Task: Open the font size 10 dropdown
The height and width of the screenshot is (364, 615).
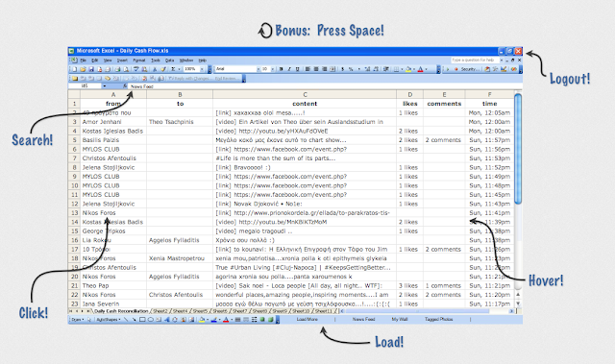Action: 273,69
